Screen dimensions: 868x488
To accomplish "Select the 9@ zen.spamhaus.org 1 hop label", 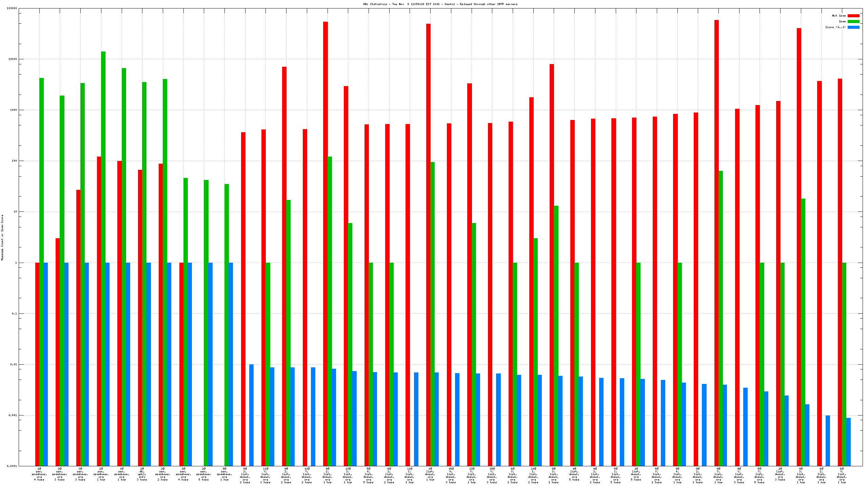I will pos(224,474).
